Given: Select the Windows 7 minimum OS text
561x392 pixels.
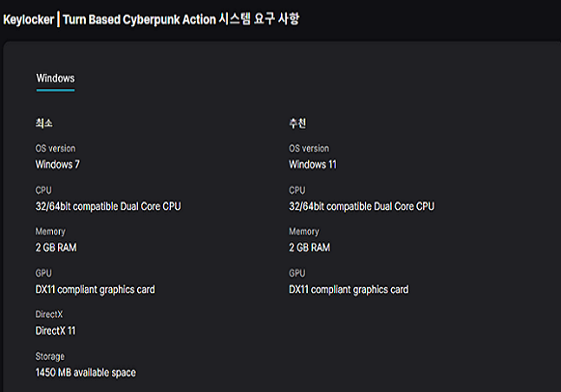Looking at the screenshot, I should 57,164.
